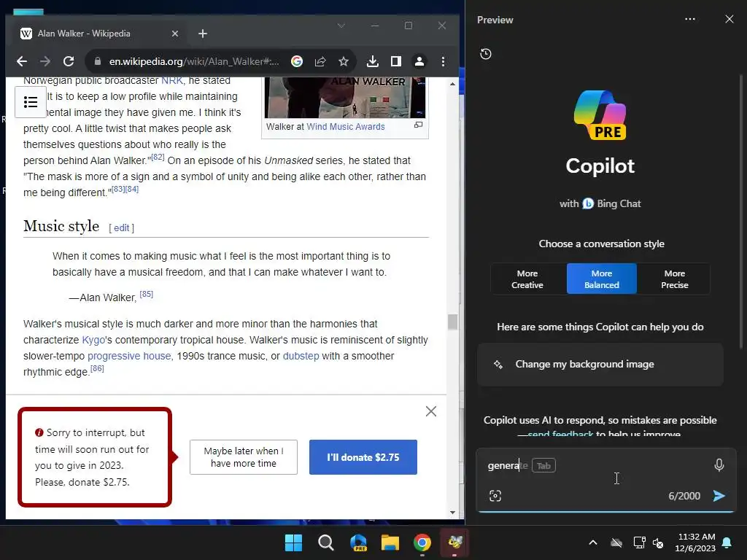747x560 pixels.
Task: Open Google icon in address bar
Action: click(297, 61)
